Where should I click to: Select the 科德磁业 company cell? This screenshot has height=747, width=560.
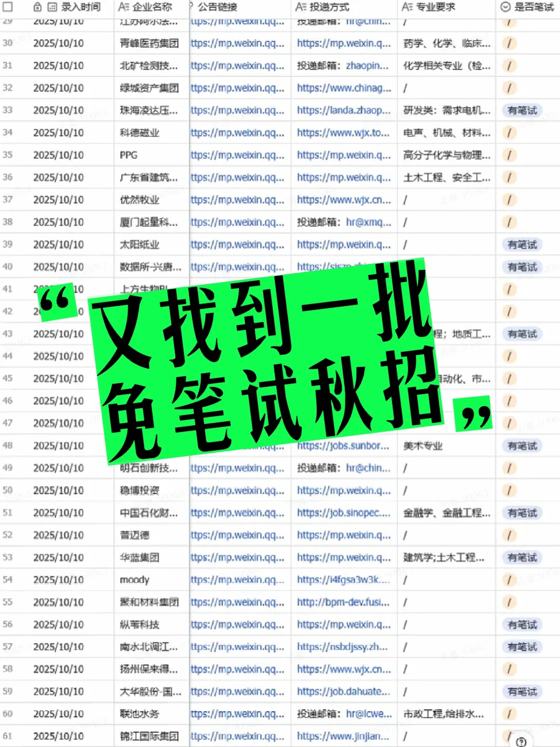(151, 133)
